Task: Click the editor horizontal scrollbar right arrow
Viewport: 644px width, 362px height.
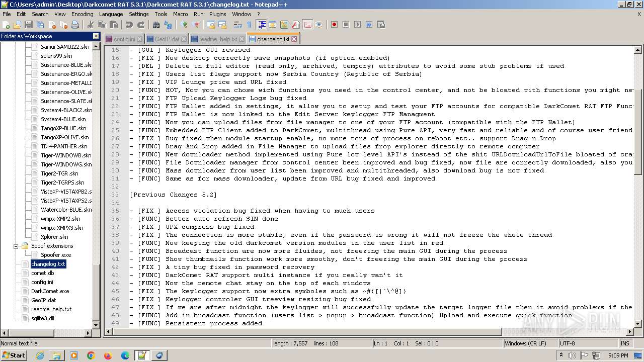Action: pos(629,332)
